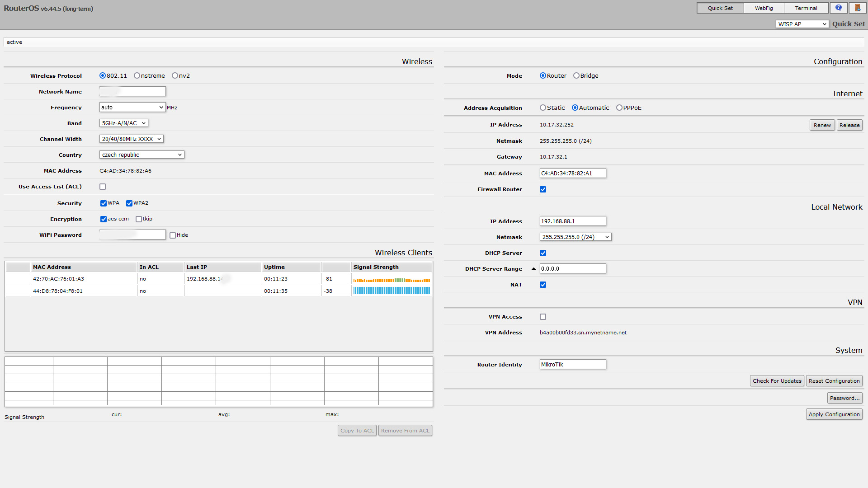Expand the Country dropdown list
The width and height of the screenshot is (868, 488).
[x=142, y=155]
